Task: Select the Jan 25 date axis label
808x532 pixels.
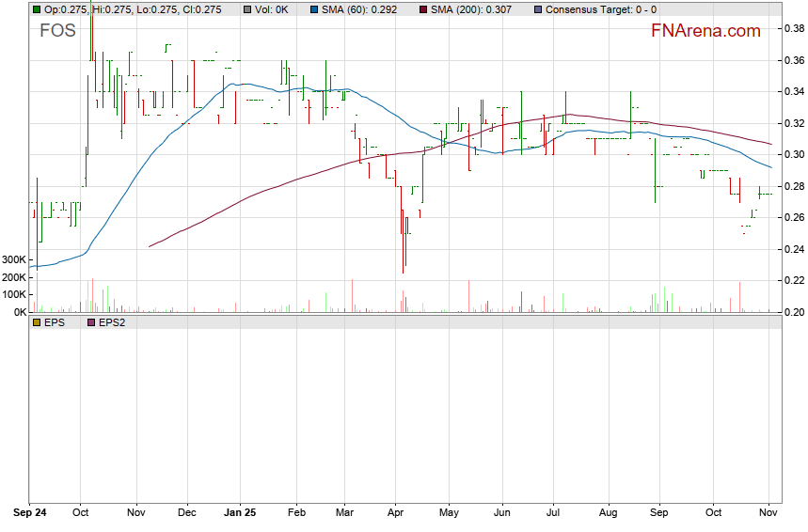Action: click(240, 514)
